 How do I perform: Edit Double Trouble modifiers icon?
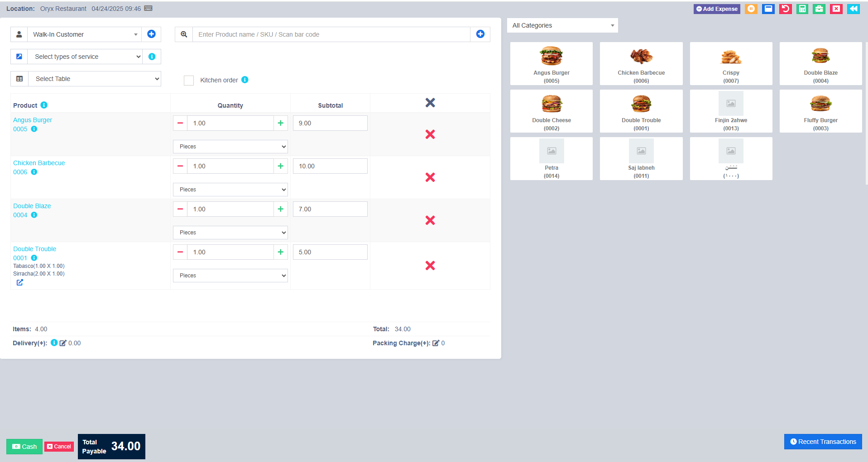[x=20, y=282]
